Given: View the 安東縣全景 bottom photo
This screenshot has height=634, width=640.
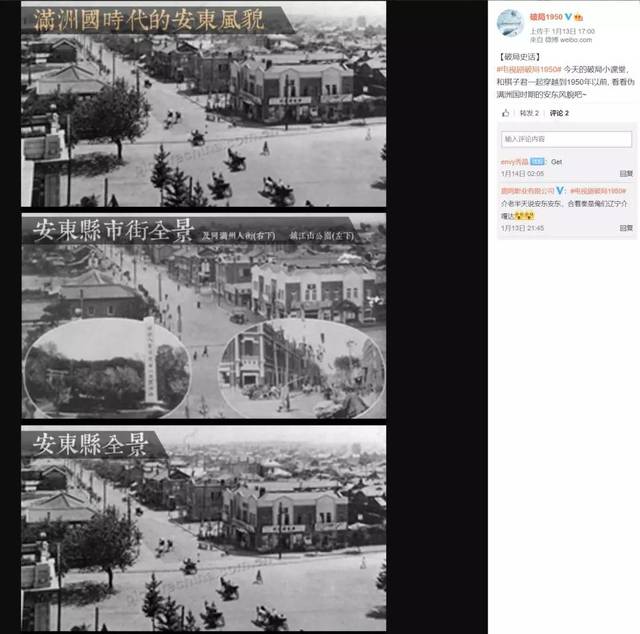Looking at the screenshot, I should 204,528.
